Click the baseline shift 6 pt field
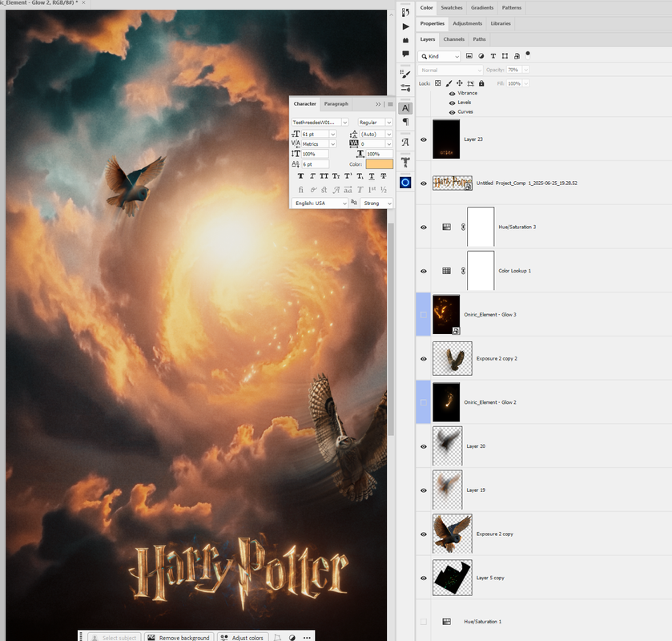Viewport: 672px width, 641px height. pyautogui.click(x=315, y=164)
